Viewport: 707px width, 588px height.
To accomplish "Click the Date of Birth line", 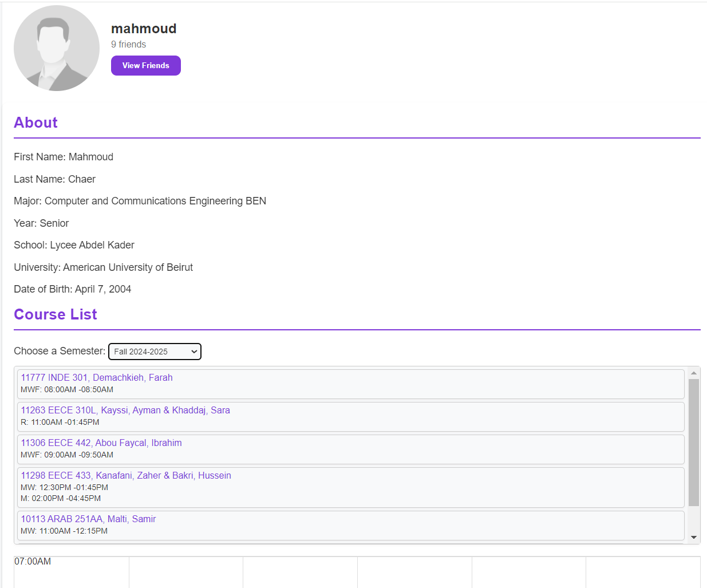I will pyautogui.click(x=72, y=289).
